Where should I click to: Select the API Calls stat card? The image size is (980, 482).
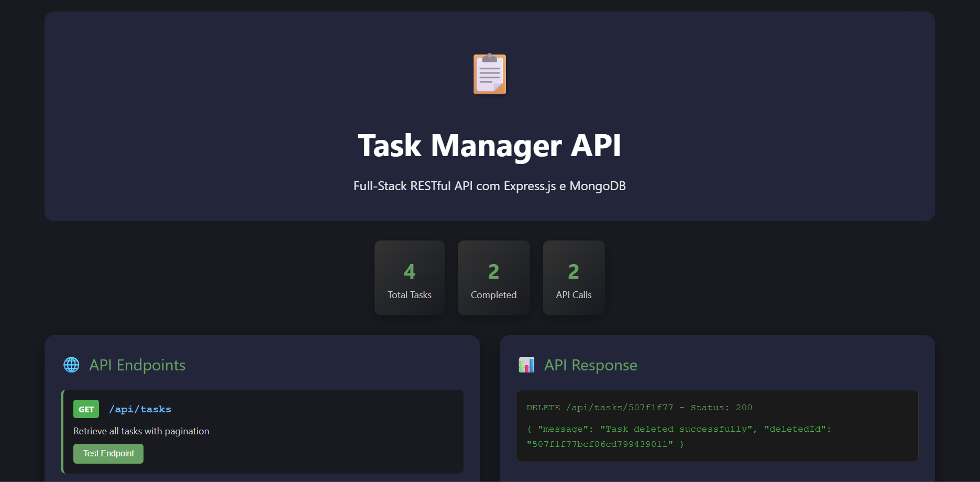[x=574, y=278]
